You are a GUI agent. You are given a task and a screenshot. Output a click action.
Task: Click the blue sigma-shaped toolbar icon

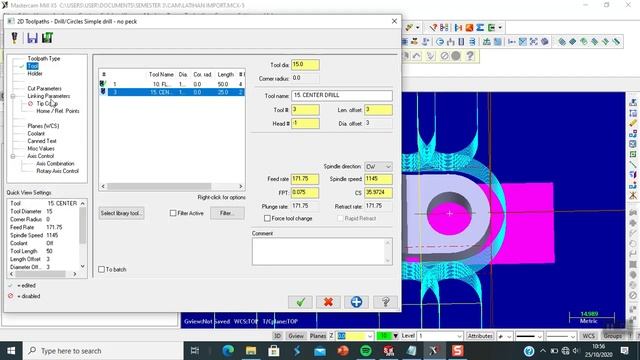pyautogui.click(x=480, y=28)
